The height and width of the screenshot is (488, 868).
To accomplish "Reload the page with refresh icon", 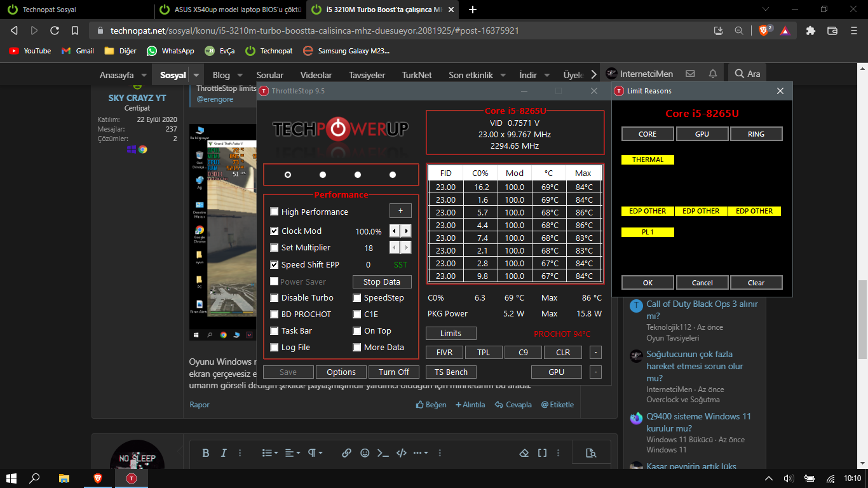I will click(x=55, y=30).
